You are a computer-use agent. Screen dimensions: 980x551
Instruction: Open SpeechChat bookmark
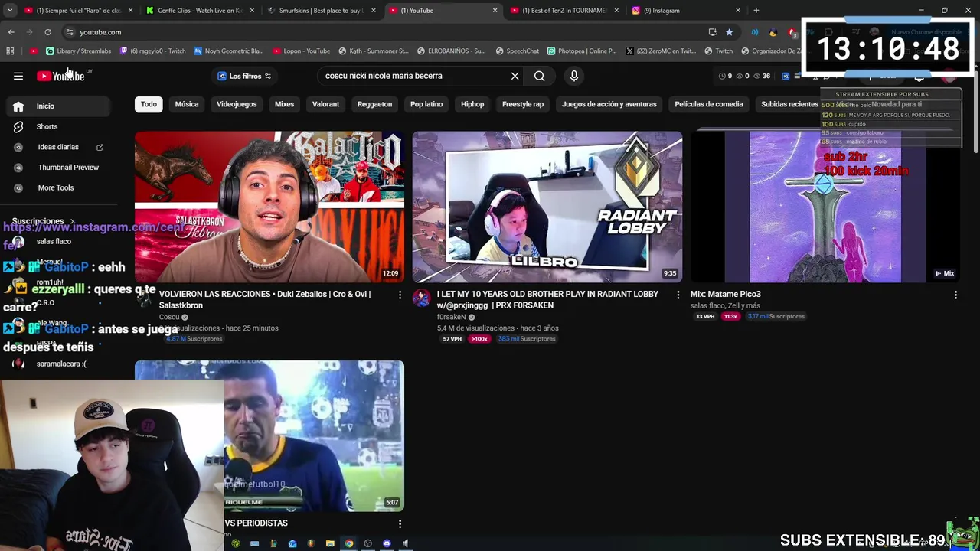click(517, 51)
